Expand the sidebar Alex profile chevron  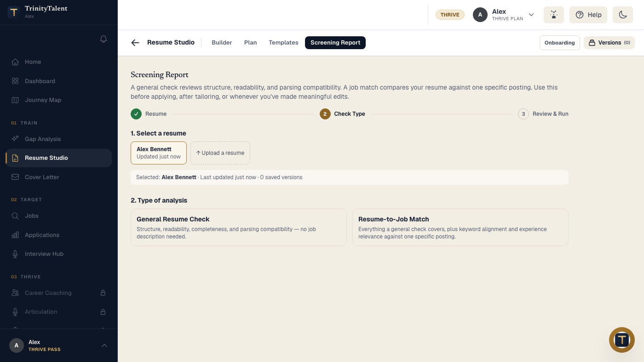[104, 345]
